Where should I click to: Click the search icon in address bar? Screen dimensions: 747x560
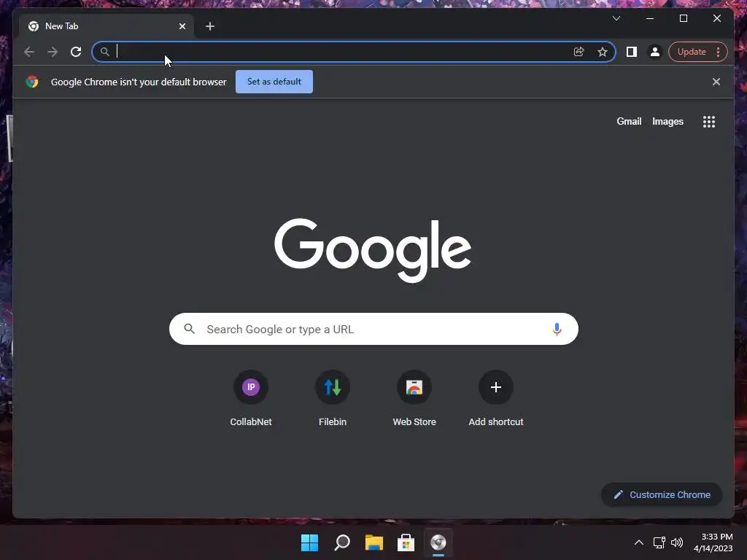tap(105, 52)
